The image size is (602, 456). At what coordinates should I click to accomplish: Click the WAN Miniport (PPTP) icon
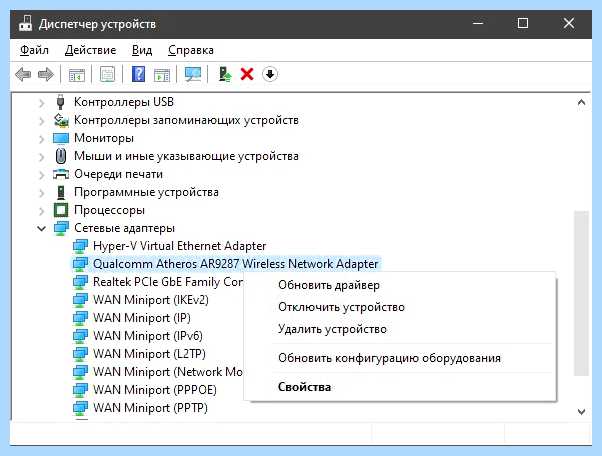click(80, 408)
